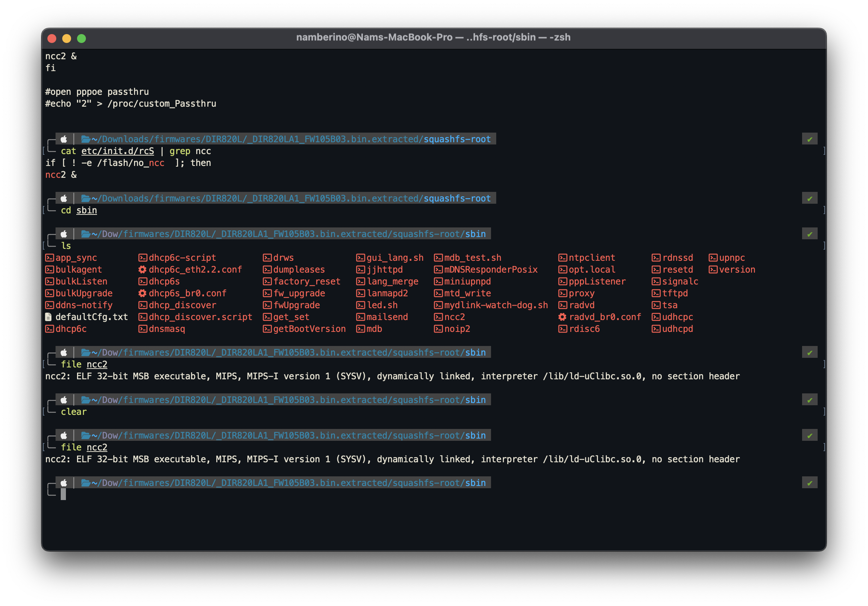Click the icon beside getBootVersion

[267, 329]
